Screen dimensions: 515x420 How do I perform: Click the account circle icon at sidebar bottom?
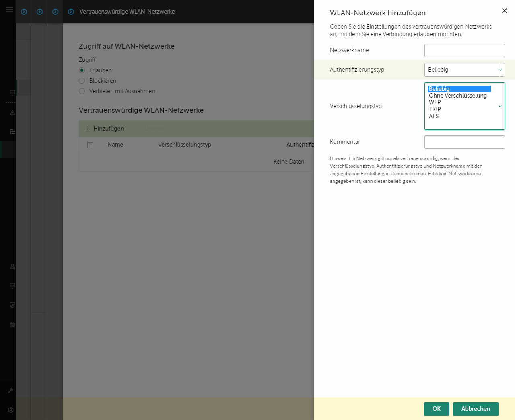pos(11,410)
